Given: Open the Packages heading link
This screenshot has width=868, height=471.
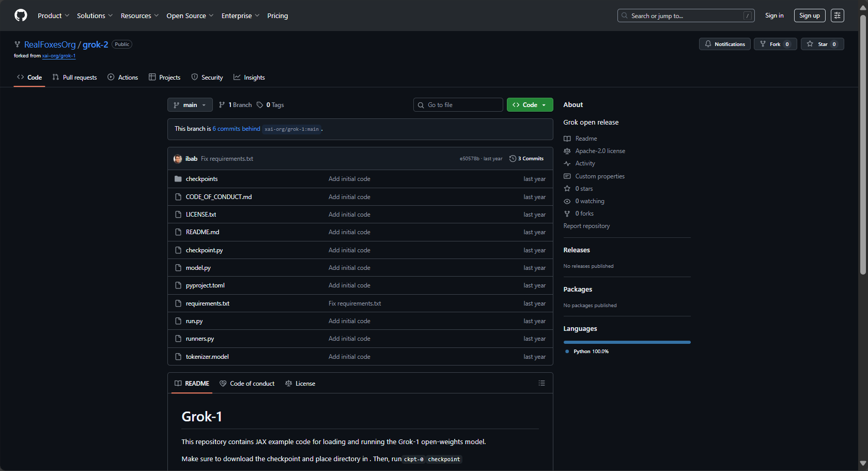Looking at the screenshot, I should [578, 290].
